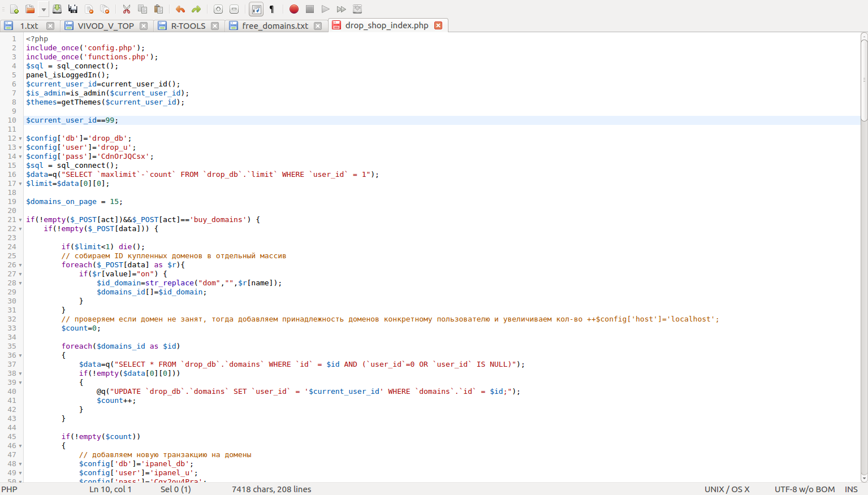Click the UNIX / OS X line ending indicator
This screenshot has height=495, width=868.
[x=727, y=489]
